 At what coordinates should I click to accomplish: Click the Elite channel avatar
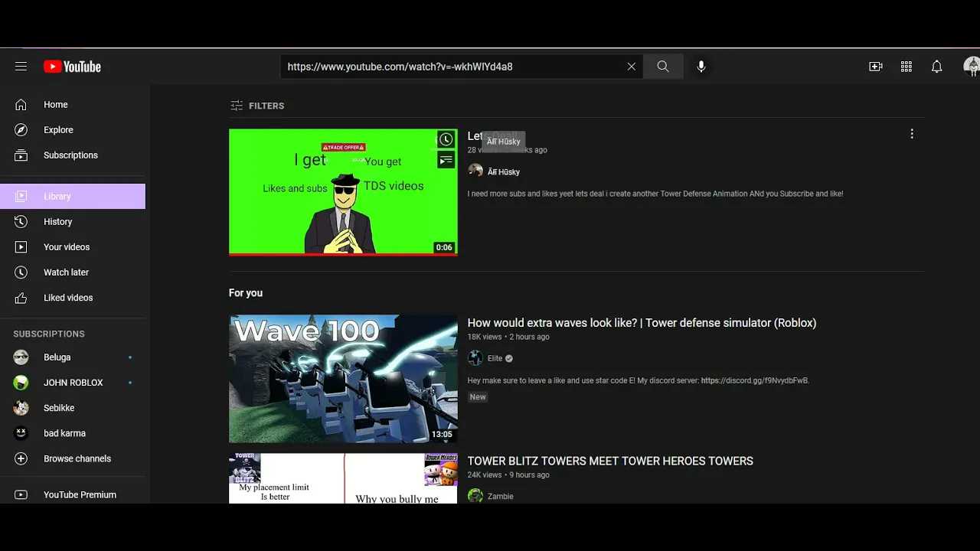coord(475,358)
